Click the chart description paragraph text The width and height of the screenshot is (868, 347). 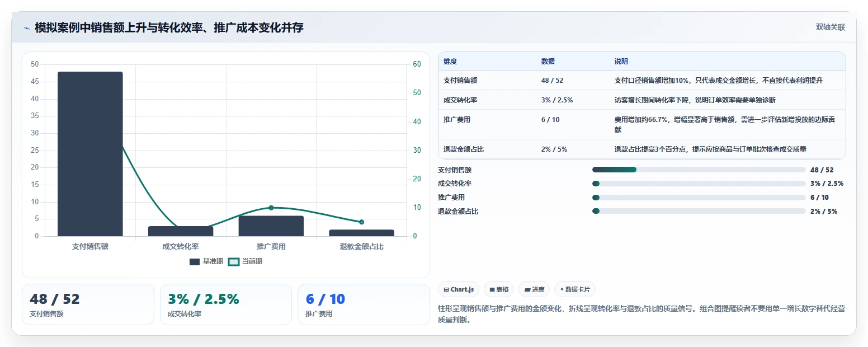click(x=641, y=314)
